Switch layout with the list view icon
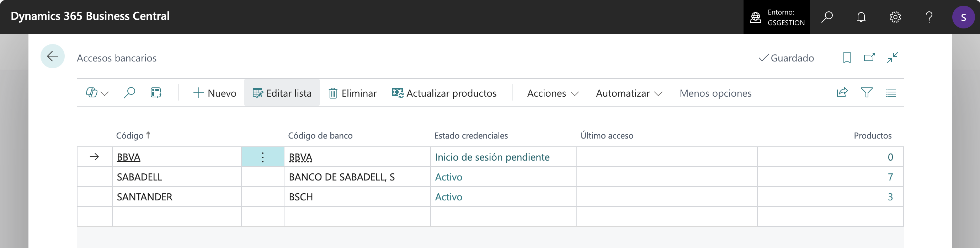The height and width of the screenshot is (248, 980). click(891, 93)
